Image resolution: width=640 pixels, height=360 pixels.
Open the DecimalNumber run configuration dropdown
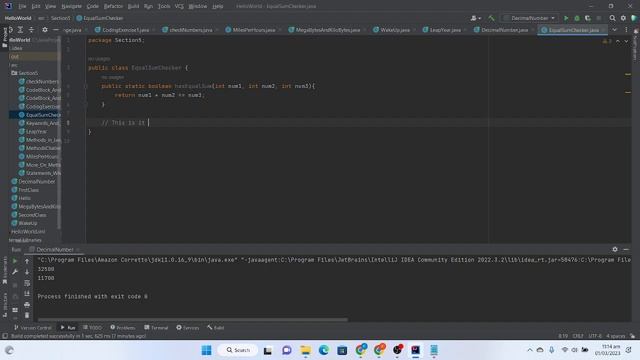[x=530, y=18]
